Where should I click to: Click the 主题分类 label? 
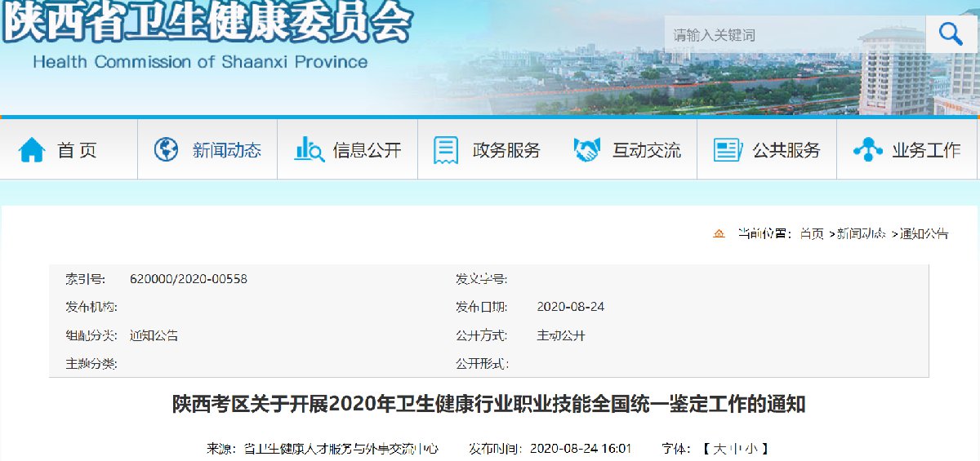(91, 364)
